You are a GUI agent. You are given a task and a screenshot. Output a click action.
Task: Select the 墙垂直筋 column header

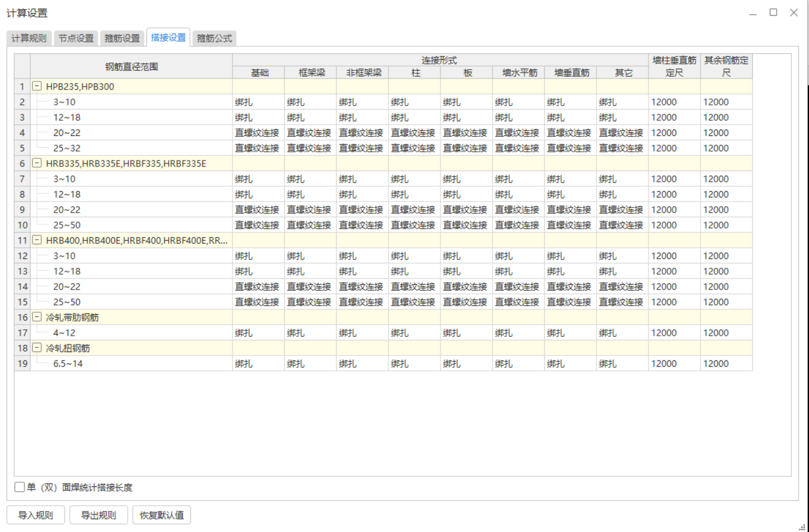point(571,73)
